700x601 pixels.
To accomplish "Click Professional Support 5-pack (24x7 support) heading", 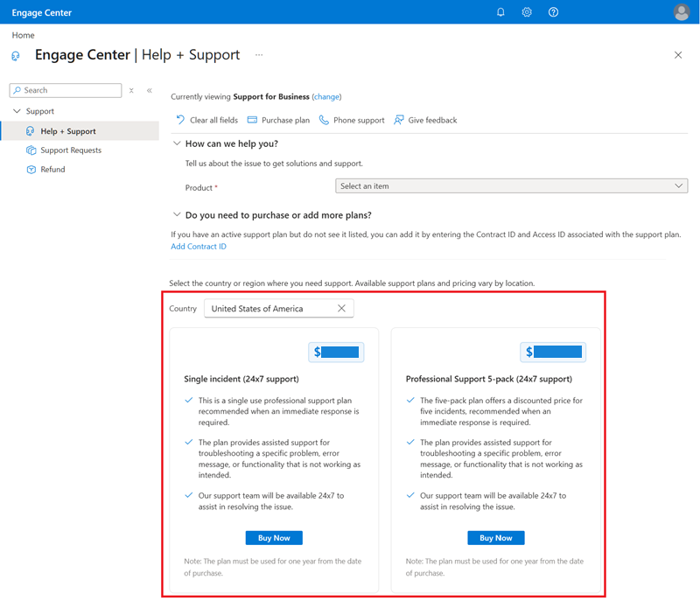I will tap(489, 379).
